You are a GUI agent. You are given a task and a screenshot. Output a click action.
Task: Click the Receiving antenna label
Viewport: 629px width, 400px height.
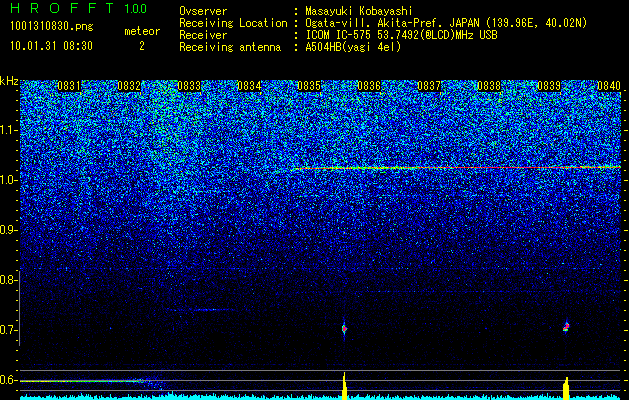coord(230,47)
